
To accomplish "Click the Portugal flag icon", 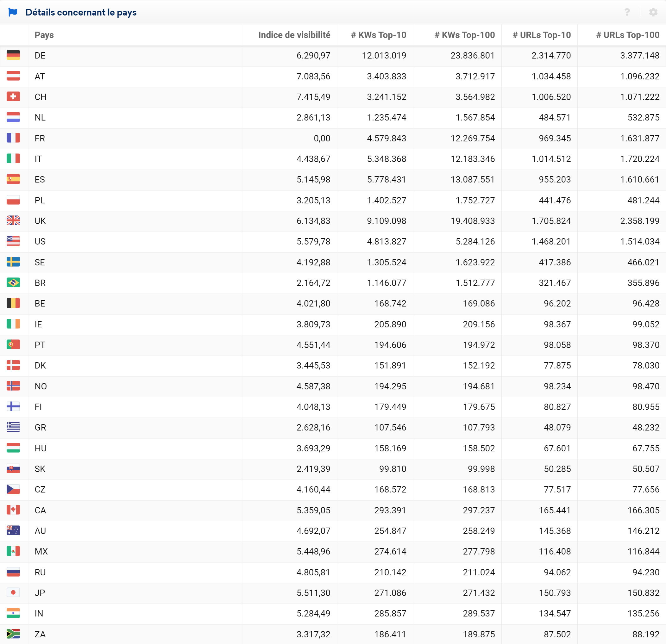I will pyautogui.click(x=13, y=344).
